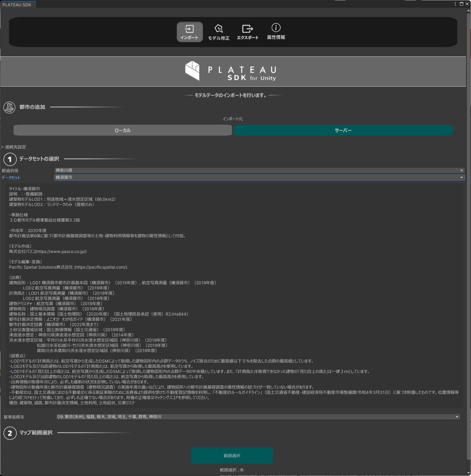Choose ローカル as the import source
471x476 pixels.
122,130
